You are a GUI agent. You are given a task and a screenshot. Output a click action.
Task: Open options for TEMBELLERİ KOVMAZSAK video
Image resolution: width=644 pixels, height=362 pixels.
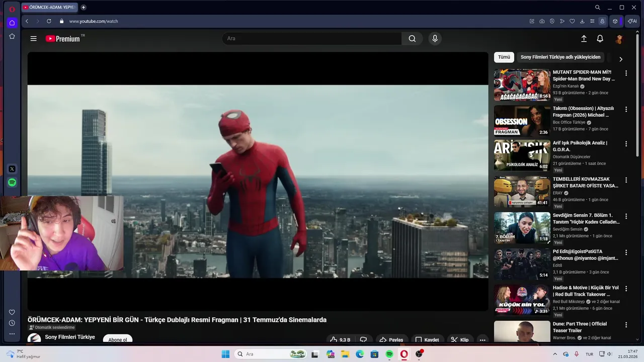(x=626, y=180)
